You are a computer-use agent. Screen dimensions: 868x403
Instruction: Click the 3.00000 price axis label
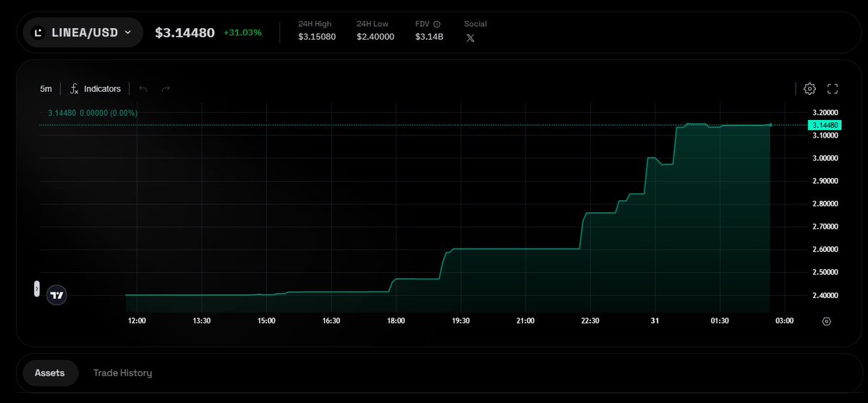click(x=825, y=158)
